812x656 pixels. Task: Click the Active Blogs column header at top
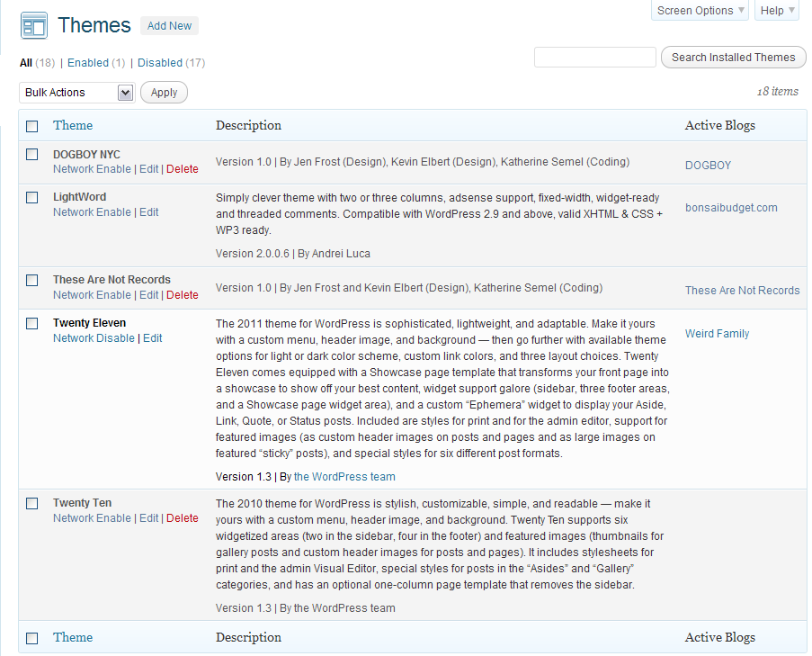point(719,125)
